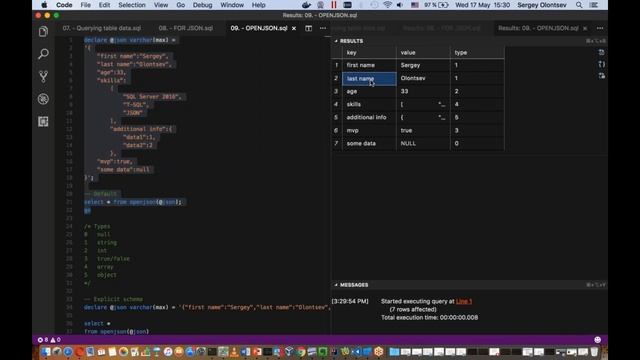The image size is (640, 360).
Task: Click the US flag input source icon
Action: point(415,5)
